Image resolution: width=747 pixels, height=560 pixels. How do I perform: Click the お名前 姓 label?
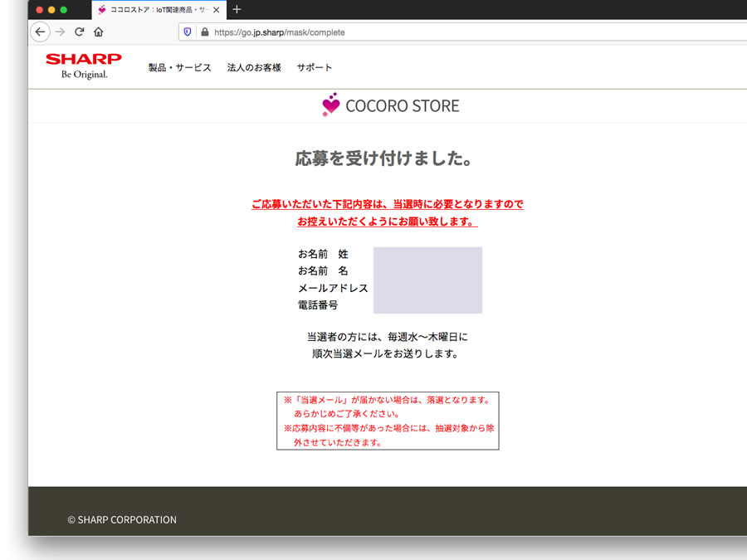click(323, 254)
